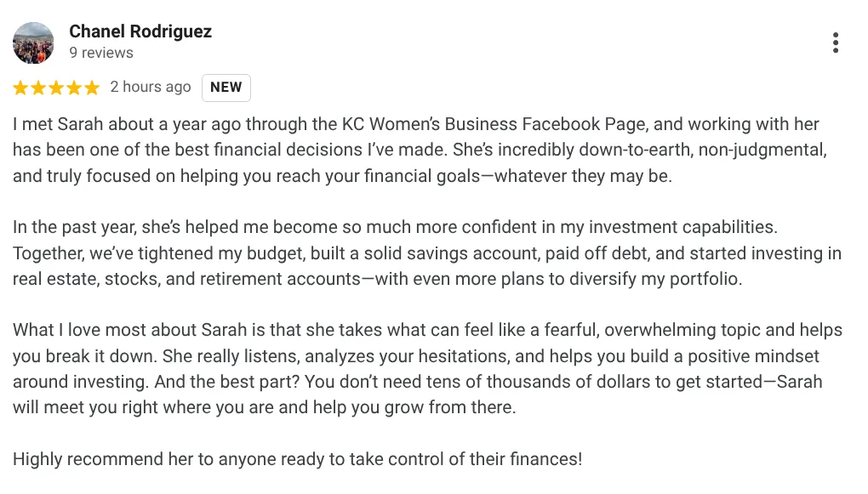Click the 'real estate, stocks, and retirement' line
This screenshot has height=494, width=868.
click(x=378, y=279)
